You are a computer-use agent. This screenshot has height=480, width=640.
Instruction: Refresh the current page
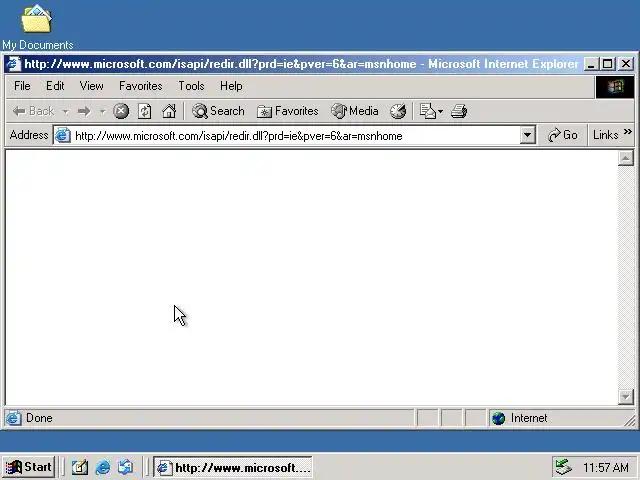(x=144, y=111)
